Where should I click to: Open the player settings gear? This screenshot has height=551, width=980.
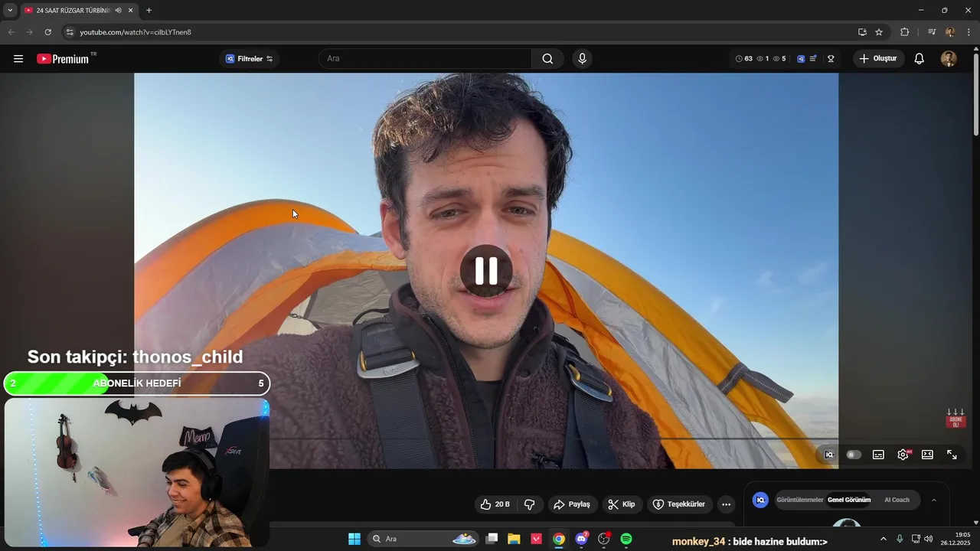[x=903, y=455]
